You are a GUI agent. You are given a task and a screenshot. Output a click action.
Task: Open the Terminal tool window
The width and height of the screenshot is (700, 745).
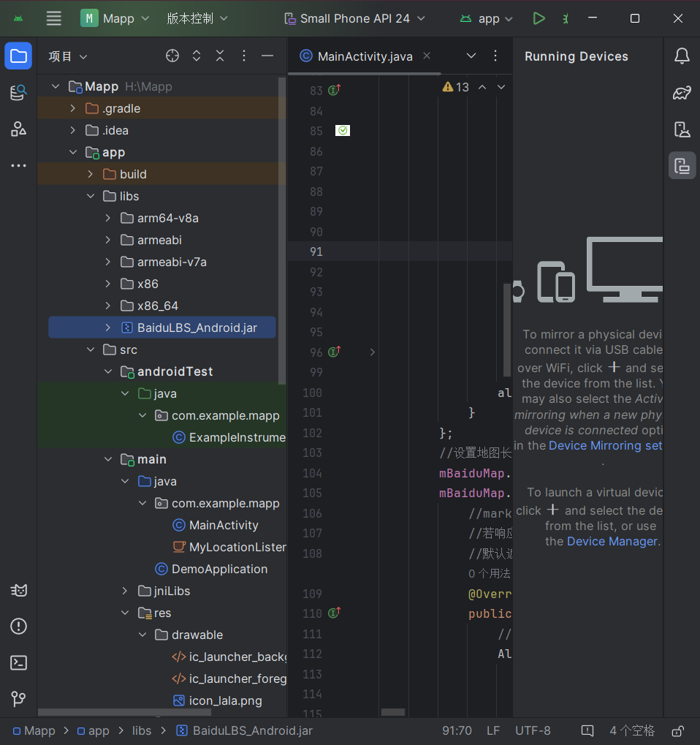pos(18,662)
